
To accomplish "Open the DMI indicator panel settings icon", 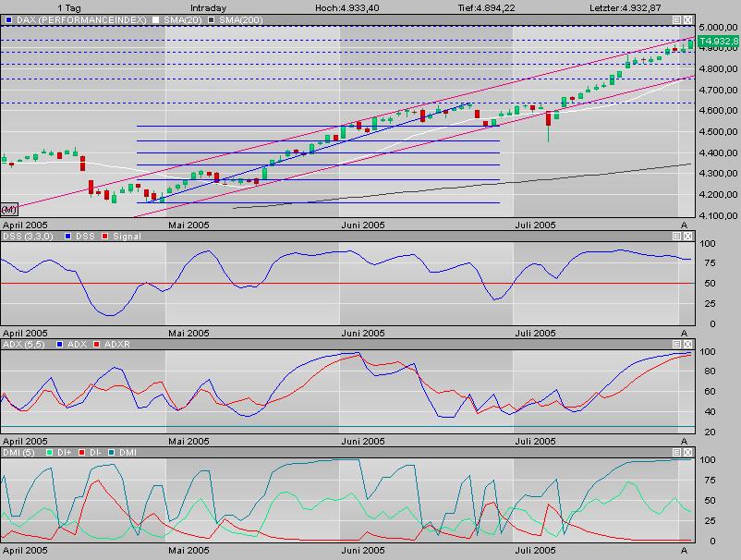I will [676, 452].
